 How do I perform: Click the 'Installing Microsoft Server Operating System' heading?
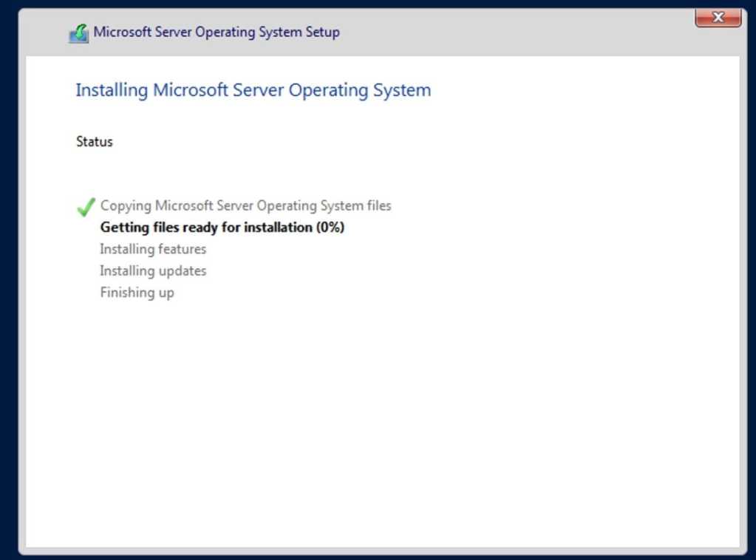pyautogui.click(x=253, y=89)
